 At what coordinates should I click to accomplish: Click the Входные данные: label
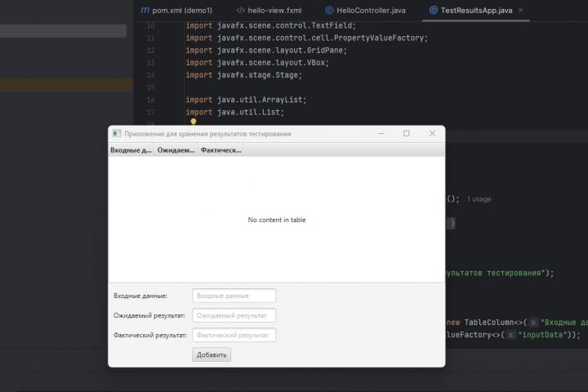click(140, 296)
